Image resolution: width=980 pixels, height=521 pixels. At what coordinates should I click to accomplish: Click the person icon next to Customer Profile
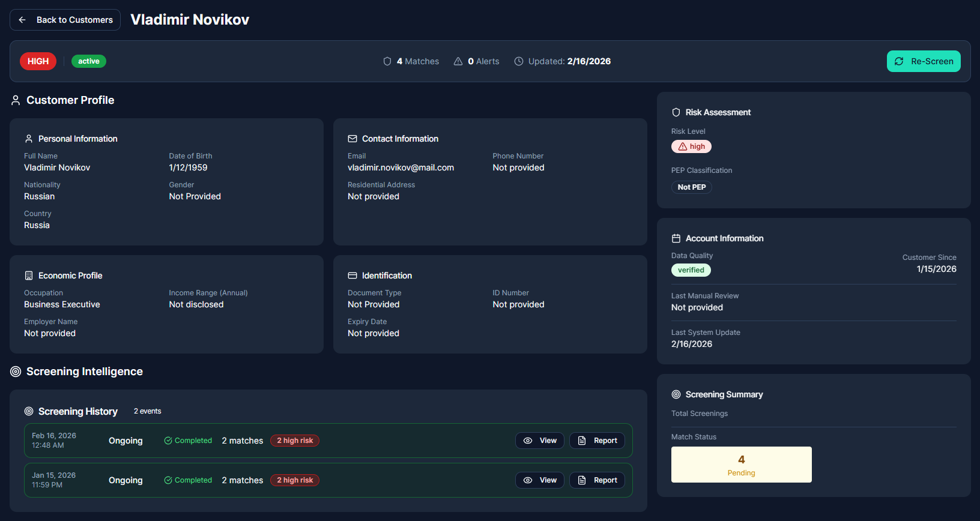click(x=16, y=100)
